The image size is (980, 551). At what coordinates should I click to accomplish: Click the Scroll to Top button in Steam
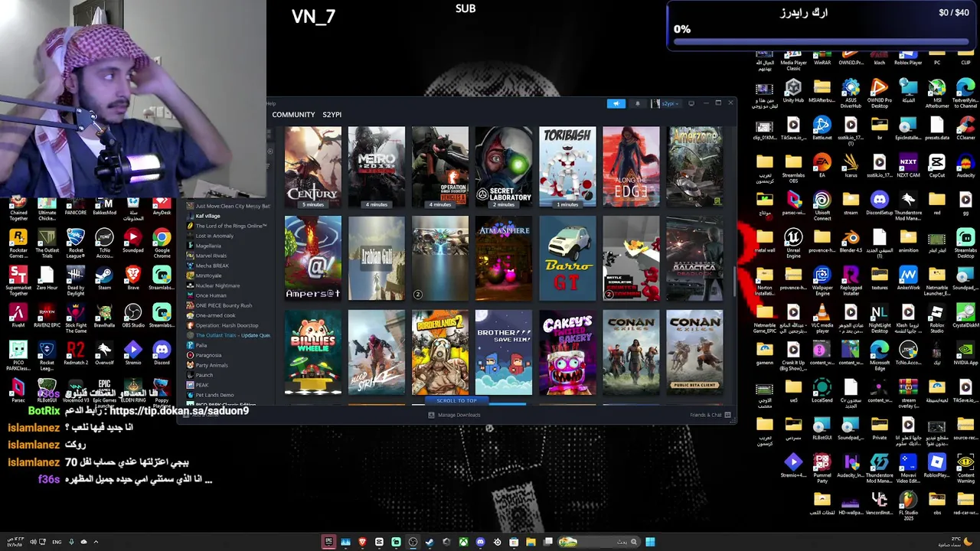456,401
